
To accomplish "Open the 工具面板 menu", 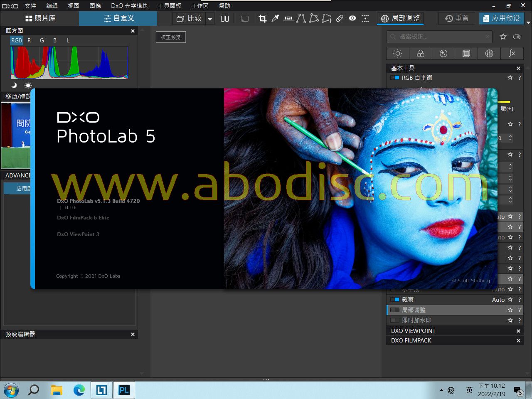I will tap(170, 6).
